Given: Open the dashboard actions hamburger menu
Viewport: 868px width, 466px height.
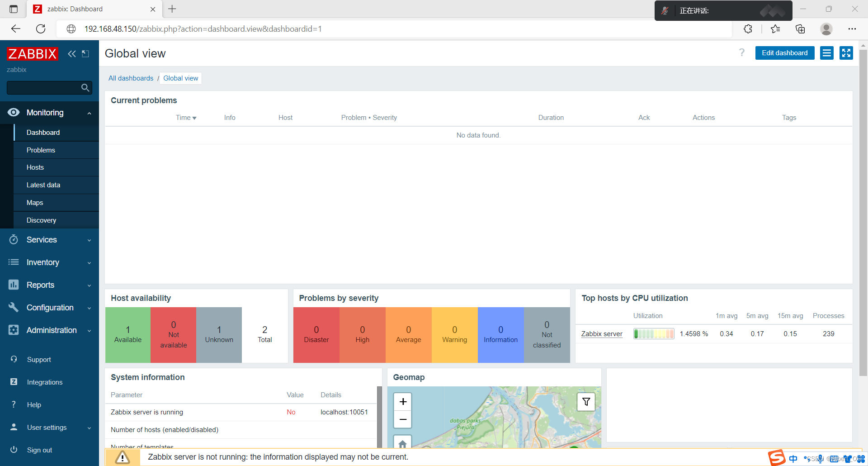Looking at the screenshot, I should tap(827, 53).
